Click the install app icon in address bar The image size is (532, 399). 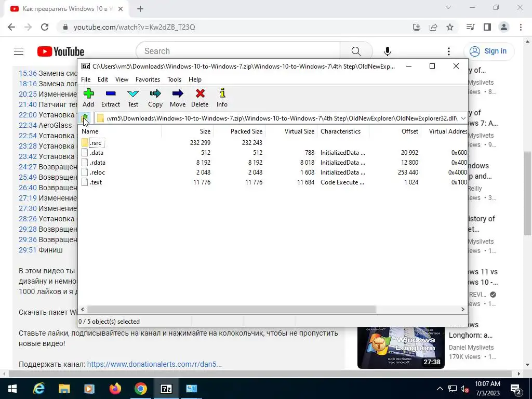tap(417, 27)
